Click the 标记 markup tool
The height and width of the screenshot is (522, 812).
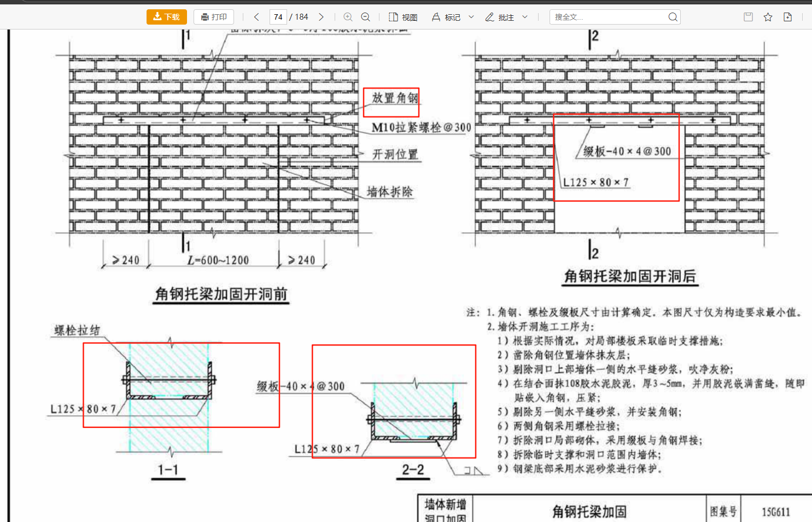tap(446, 17)
